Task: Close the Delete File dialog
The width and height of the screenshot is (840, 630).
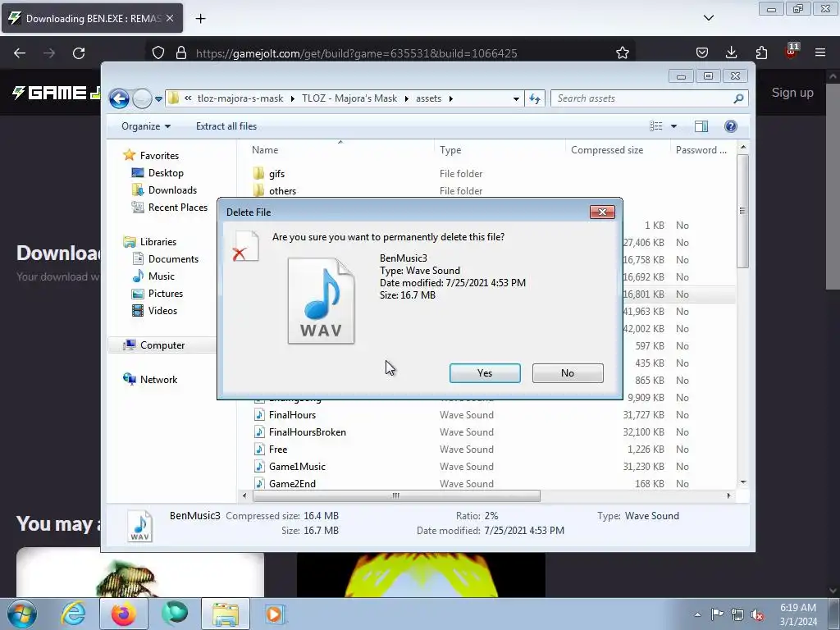Action: 602,212
